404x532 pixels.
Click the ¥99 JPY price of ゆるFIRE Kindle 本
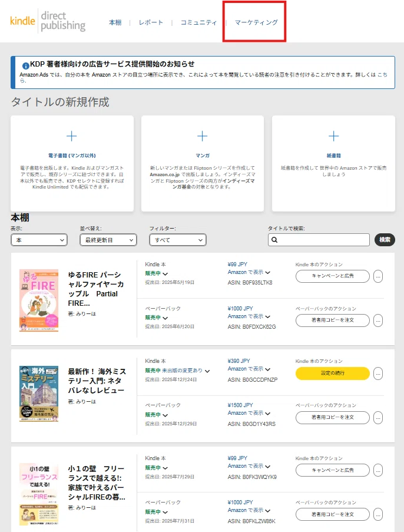point(237,265)
